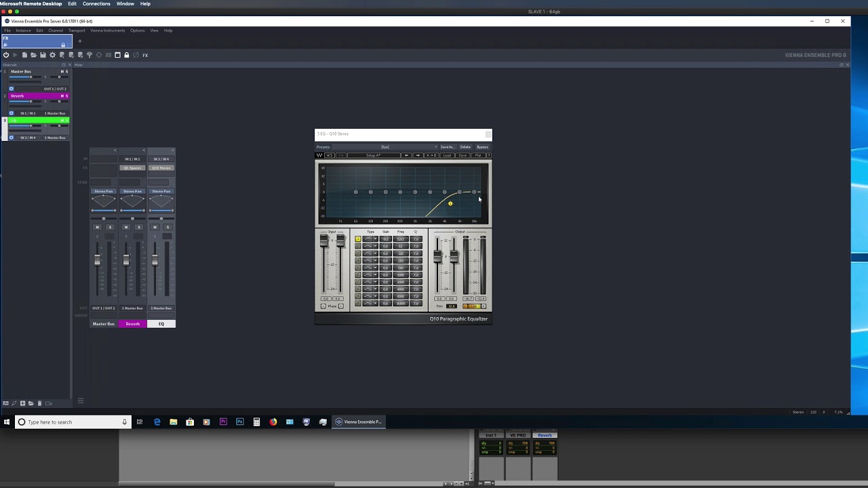Mute the EQ strip in the mixer
This screenshot has height=488, width=868.
(155, 227)
